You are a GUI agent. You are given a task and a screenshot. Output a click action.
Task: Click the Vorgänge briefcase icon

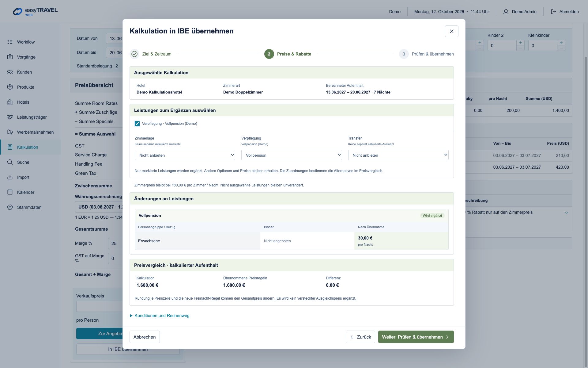[10, 57]
